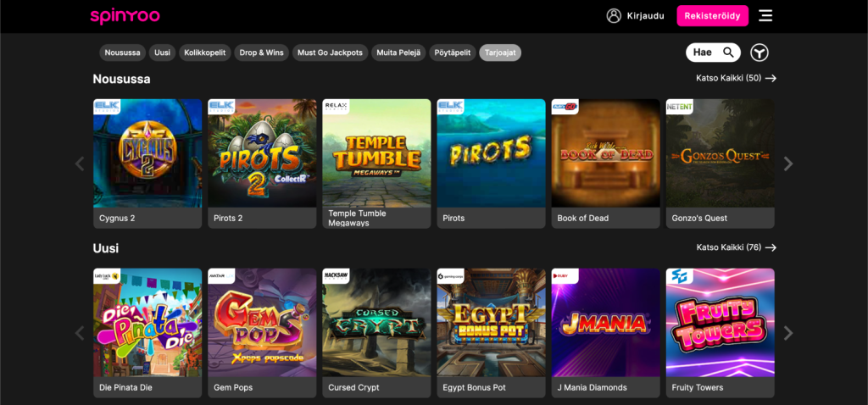Select the Pöytäpelit tab
The height and width of the screenshot is (405, 868).
[453, 53]
